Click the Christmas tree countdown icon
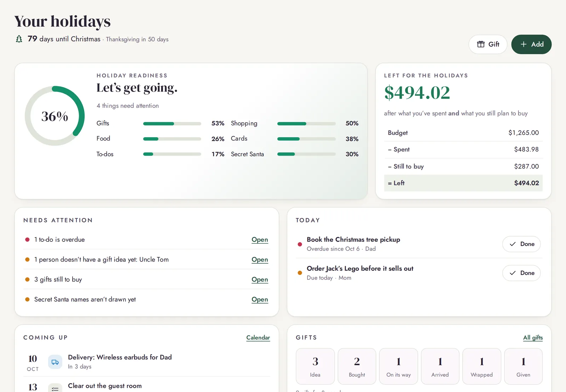 coord(19,39)
